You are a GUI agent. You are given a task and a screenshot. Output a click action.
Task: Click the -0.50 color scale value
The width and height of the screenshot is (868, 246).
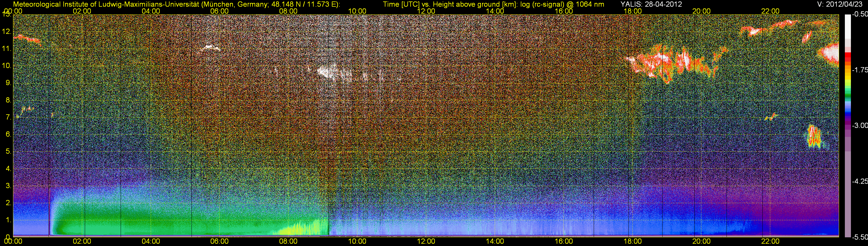[x=860, y=14]
